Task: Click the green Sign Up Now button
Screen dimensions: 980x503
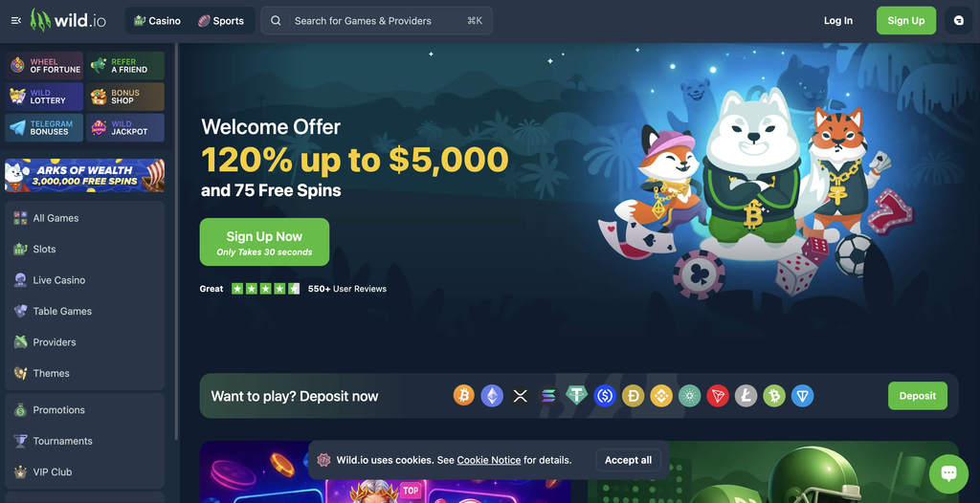Action: [264, 242]
